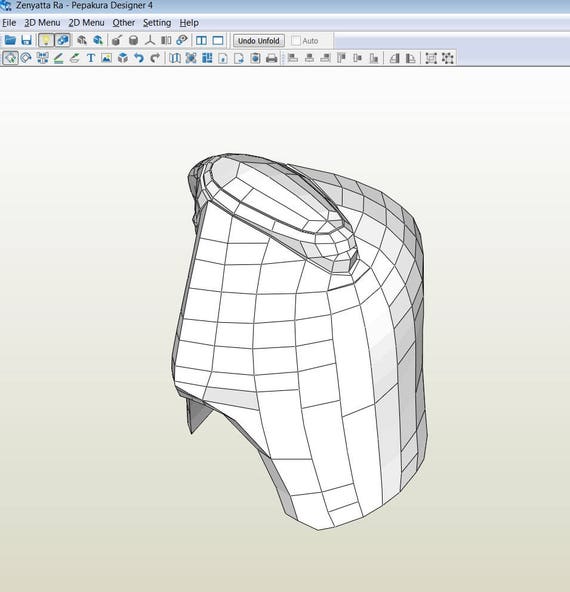Click the left-slanted shape transform icon
570x592 pixels.
pos(394,58)
